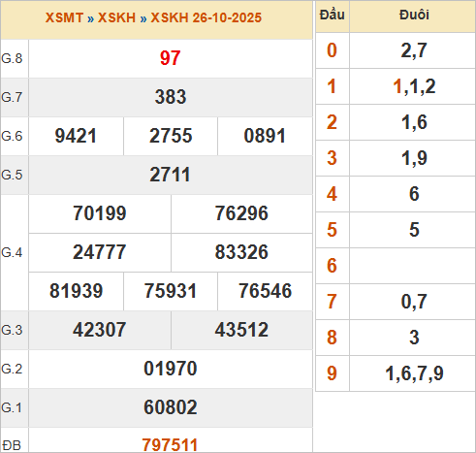The width and height of the screenshot is (476, 453).
Task: Click tail values 1,6 for head 2
Action: pyautogui.click(x=414, y=122)
